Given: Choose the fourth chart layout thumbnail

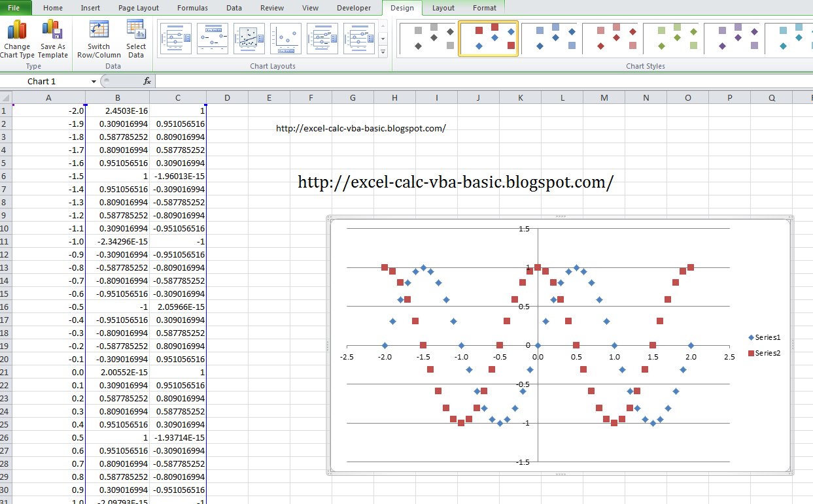Looking at the screenshot, I should [286, 39].
